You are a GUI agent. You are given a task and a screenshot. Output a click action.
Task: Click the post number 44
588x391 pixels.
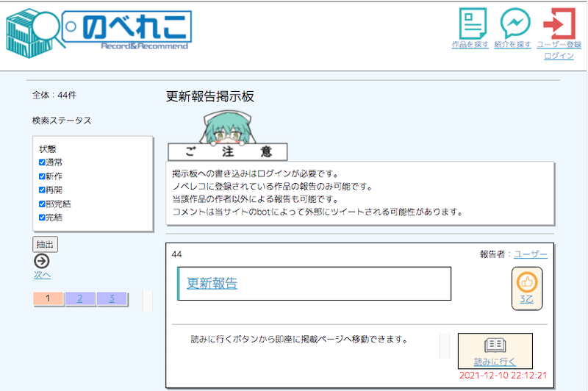point(176,254)
